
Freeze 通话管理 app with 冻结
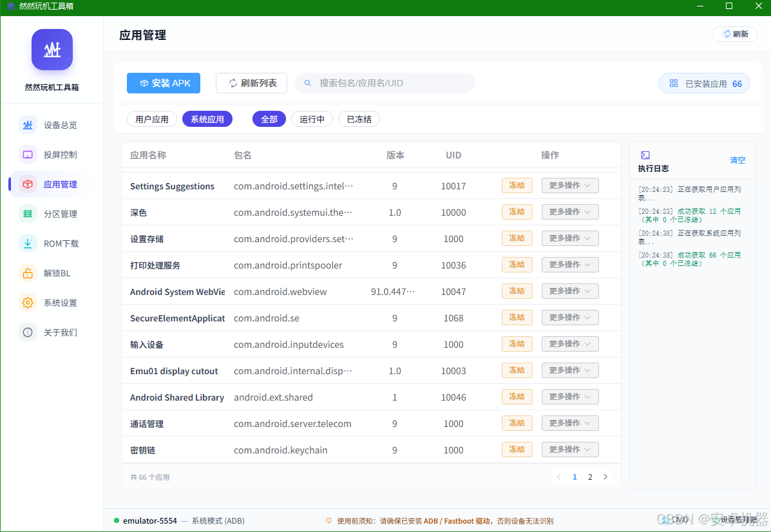[517, 423]
